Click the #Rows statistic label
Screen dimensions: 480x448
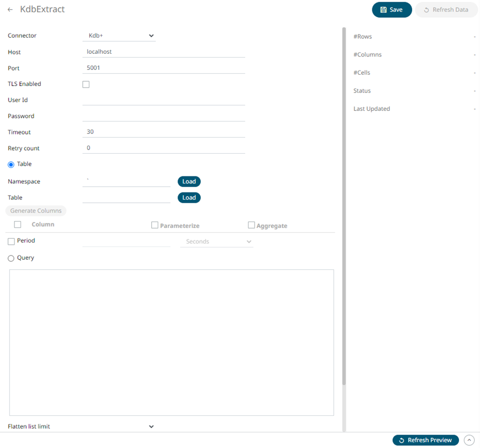pos(363,37)
